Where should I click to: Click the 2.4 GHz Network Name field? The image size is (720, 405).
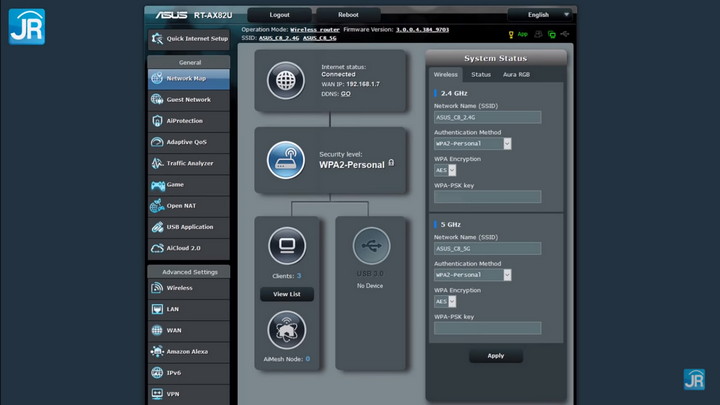(x=487, y=117)
